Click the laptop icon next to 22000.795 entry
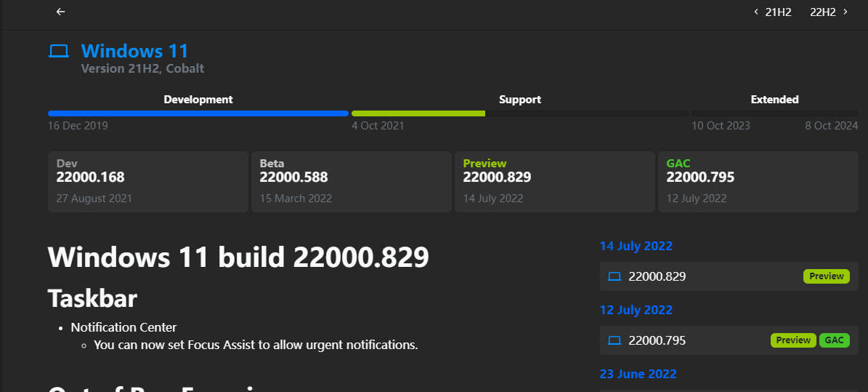The height and width of the screenshot is (392, 868). (615, 340)
